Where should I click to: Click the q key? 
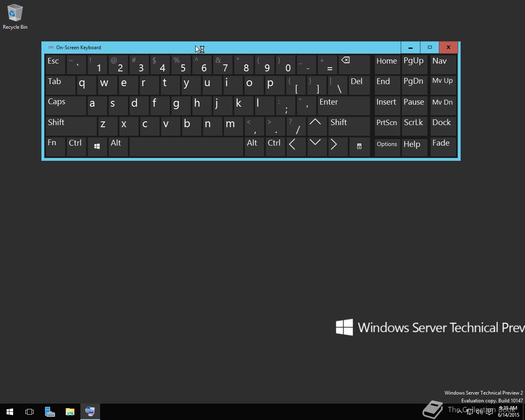point(87,85)
